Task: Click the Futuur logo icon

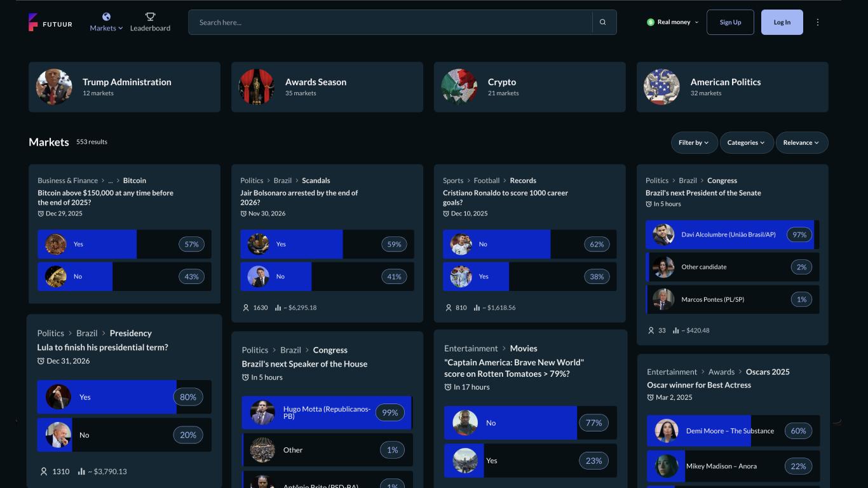Action: coord(33,22)
